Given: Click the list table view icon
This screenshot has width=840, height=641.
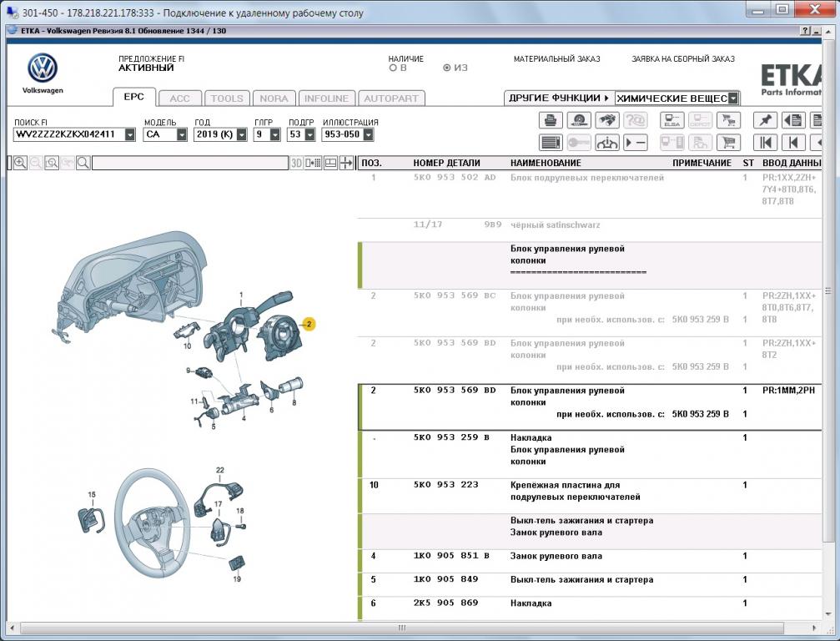Looking at the screenshot, I should (551, 143).
